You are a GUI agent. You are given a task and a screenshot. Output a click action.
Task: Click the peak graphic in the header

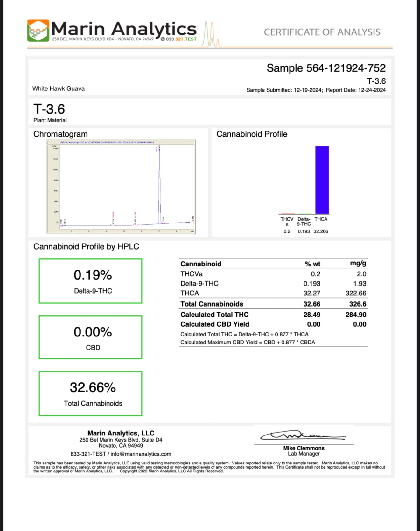pyautogui.click(x=212, y=35)
